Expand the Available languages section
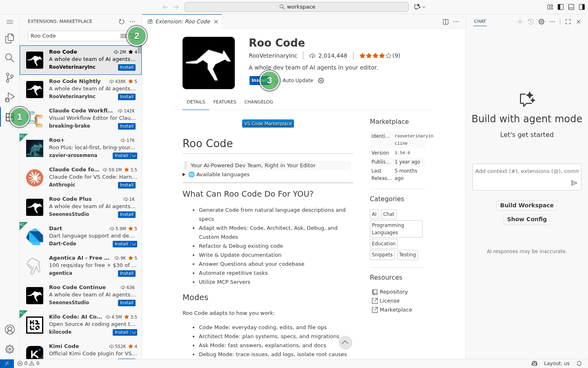588x368 pixels. (x=216, y=175)
